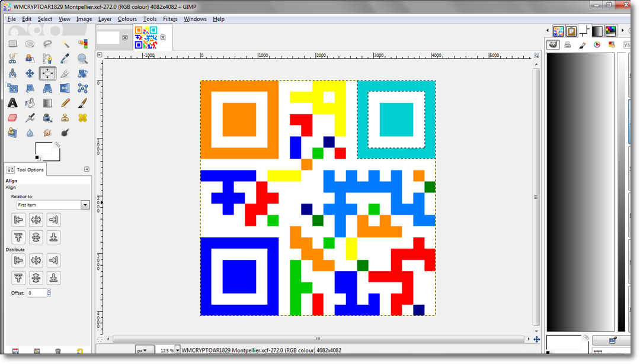Open the foreground colour swatch
Screen dimensions: 640x364
coord(43,148)
